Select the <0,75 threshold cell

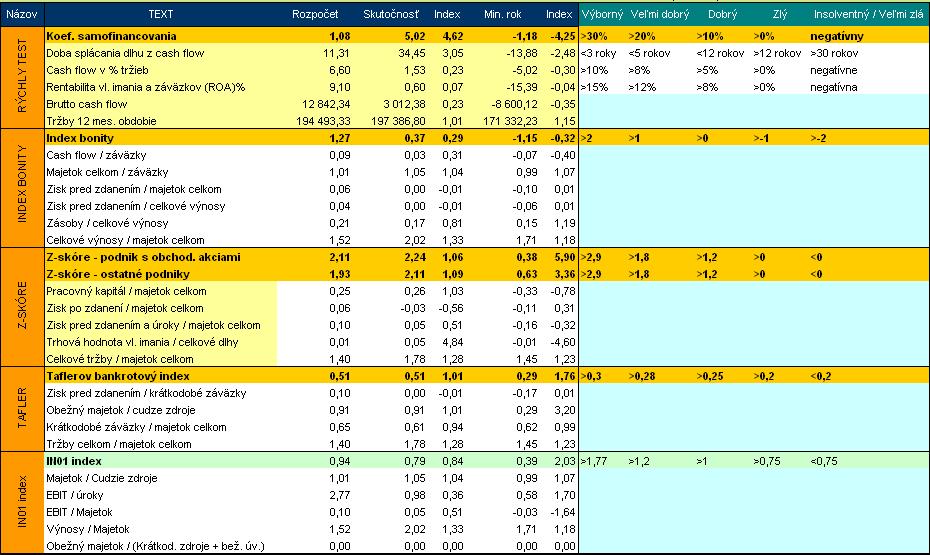point(823,461)
